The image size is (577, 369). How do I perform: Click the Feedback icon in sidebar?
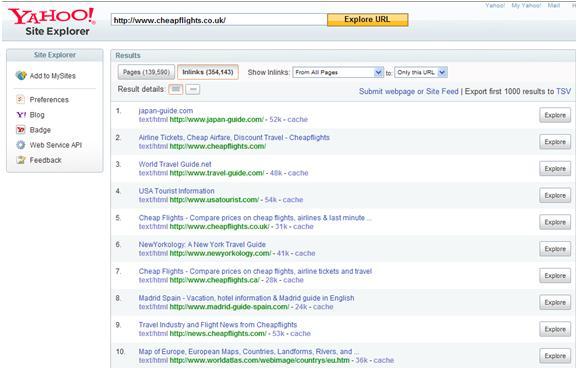(x=21, y=160)
